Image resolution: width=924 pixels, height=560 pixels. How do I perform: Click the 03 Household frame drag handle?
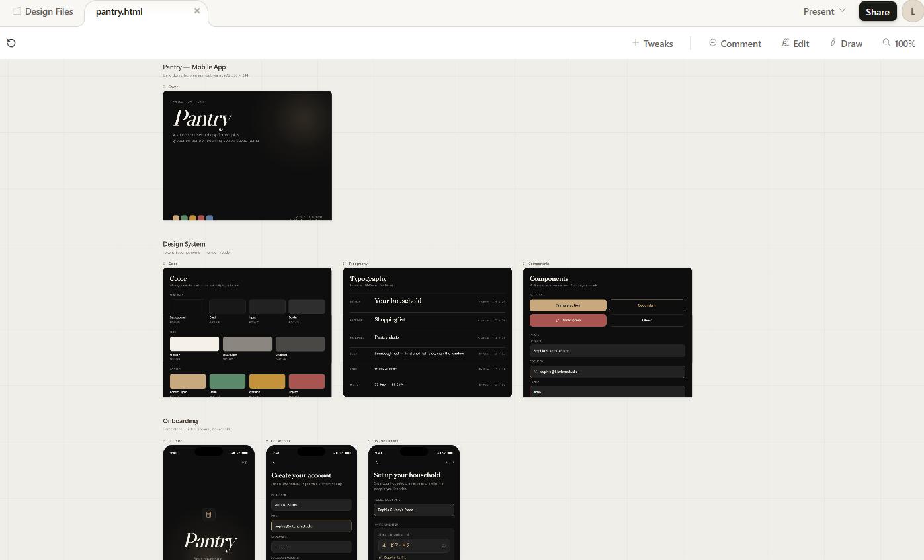370,441
